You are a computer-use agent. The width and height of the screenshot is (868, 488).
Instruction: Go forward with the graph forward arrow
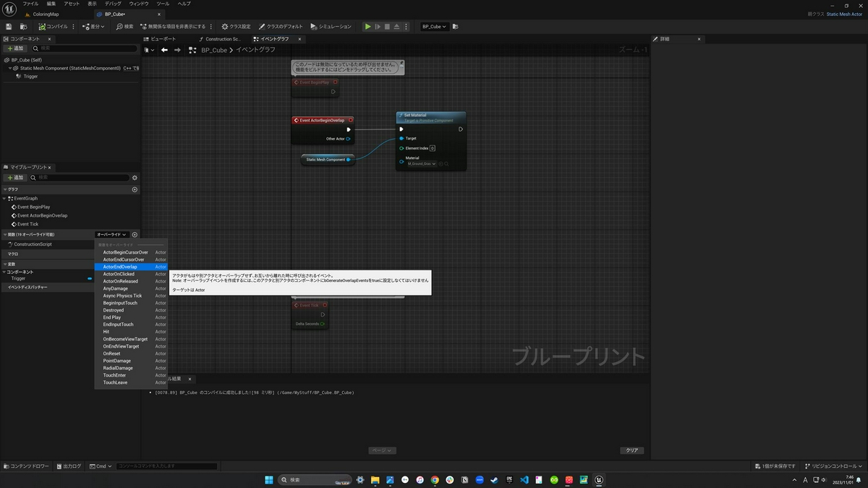(177, 50)
